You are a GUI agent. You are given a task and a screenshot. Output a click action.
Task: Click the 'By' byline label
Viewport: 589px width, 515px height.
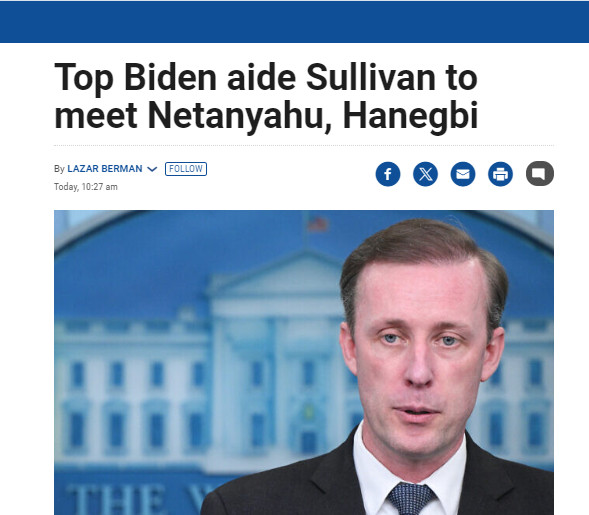point(59,169)
